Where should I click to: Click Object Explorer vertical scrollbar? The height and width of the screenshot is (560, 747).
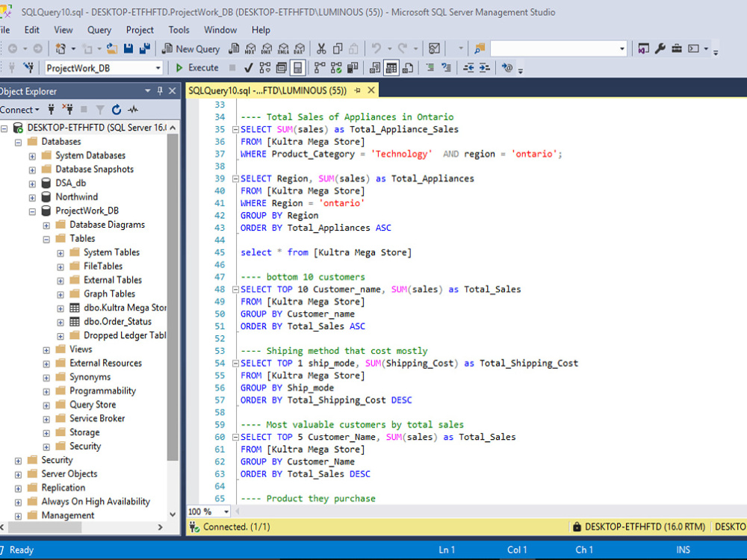[x=173, y=296]
